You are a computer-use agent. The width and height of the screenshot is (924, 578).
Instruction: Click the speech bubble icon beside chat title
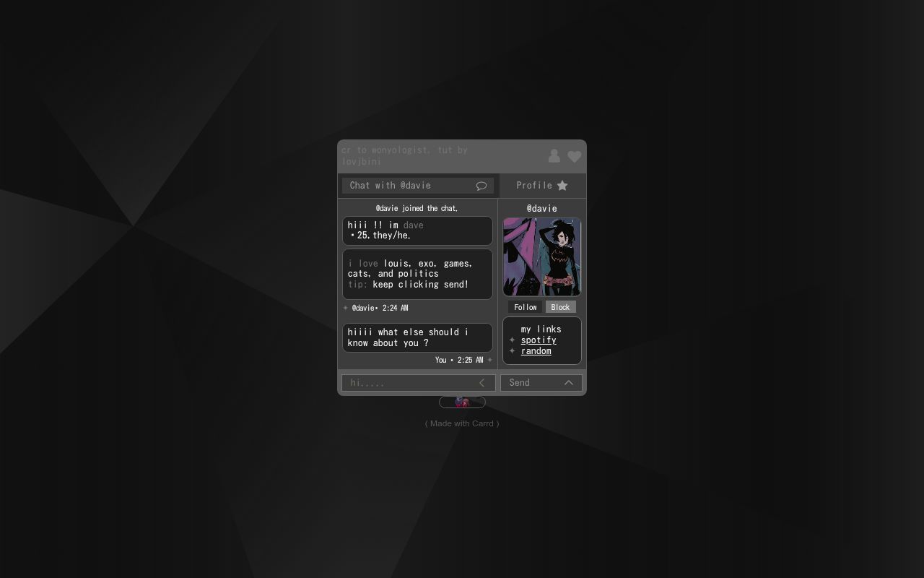[x=481, y=186]
